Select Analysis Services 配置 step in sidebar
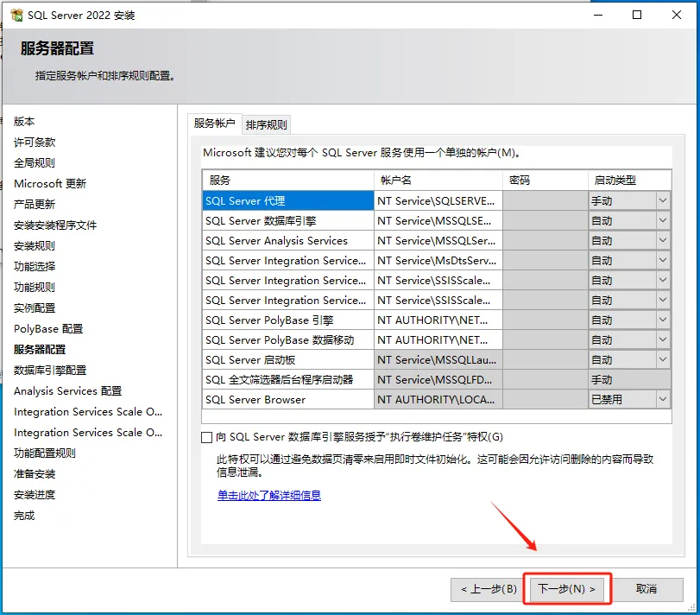This screenshot has width=700, height=615. [68, 391]
